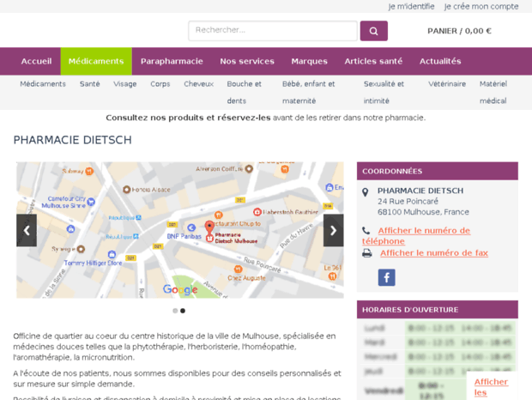The width and height of the screenshot is (532, 400).
Task: Reveal phone via Afficher le numéro de téléphone
Action: pos(416,236)
